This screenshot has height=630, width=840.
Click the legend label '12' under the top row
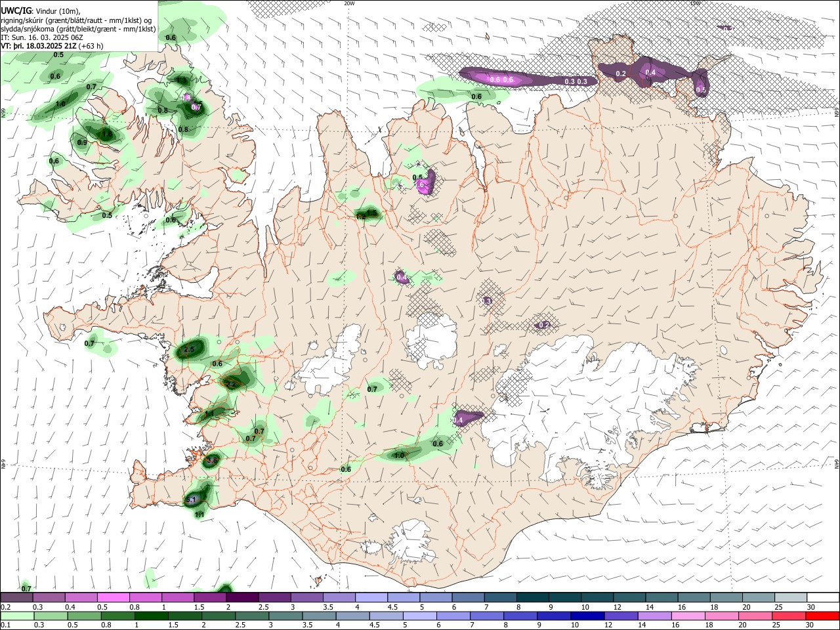617,607
